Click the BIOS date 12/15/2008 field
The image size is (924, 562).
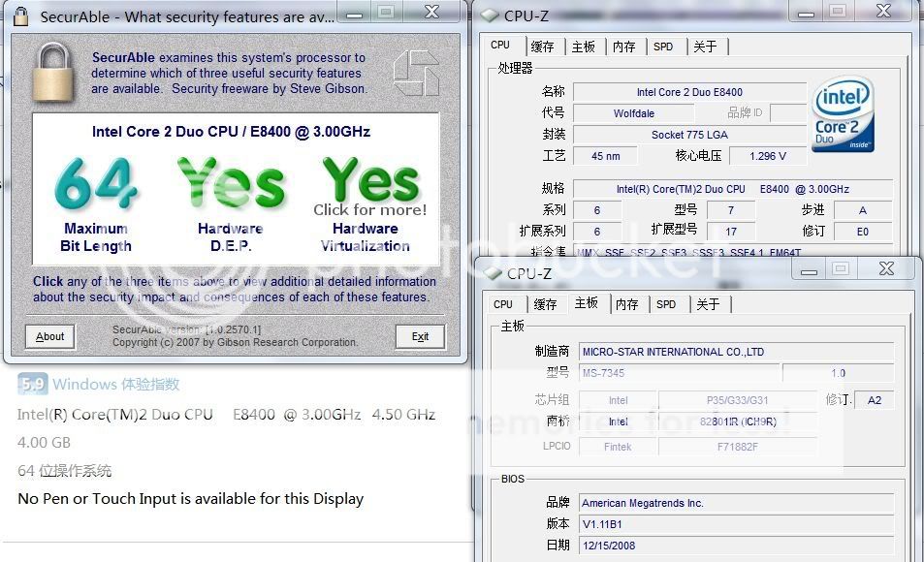(736, 546)
